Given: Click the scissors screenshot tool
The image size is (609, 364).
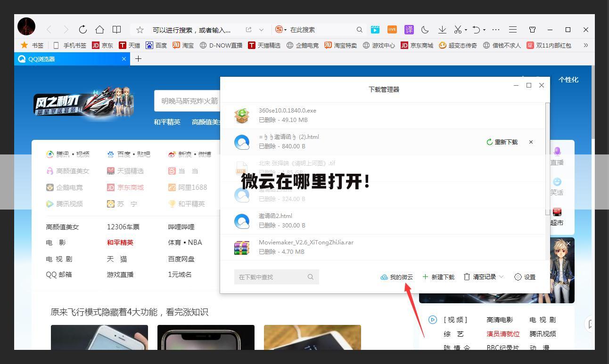Looking at the screenshot, I should (x=458, y=30).
